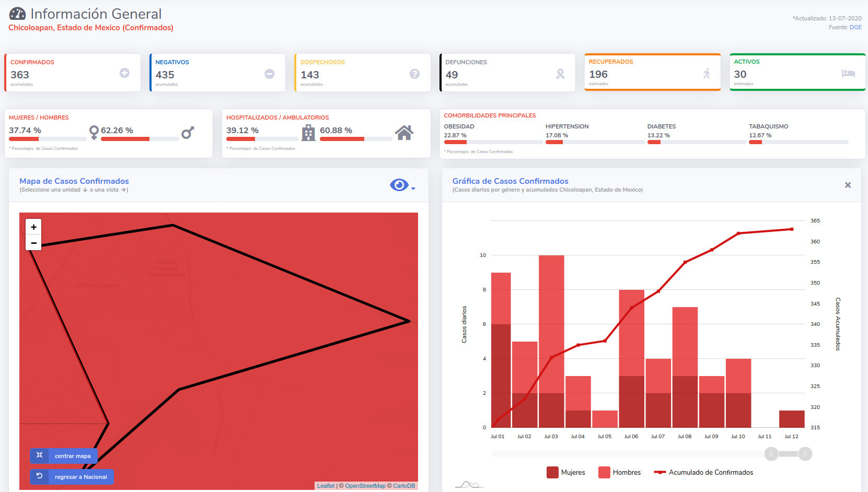
Task: Click the OBESIDAD 22.87 % label
Action: tap(459, 131)
